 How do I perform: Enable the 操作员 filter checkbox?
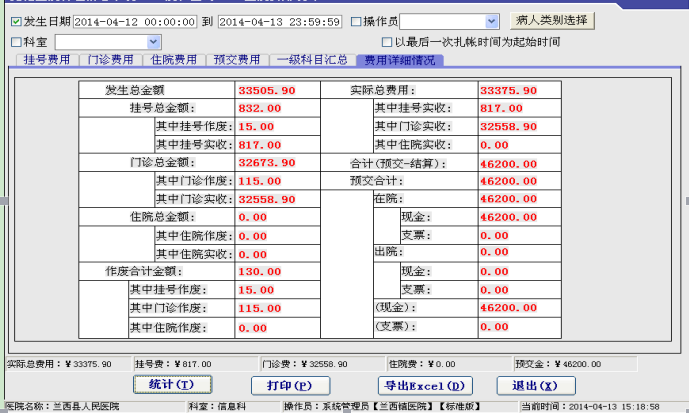coord(357,21)
